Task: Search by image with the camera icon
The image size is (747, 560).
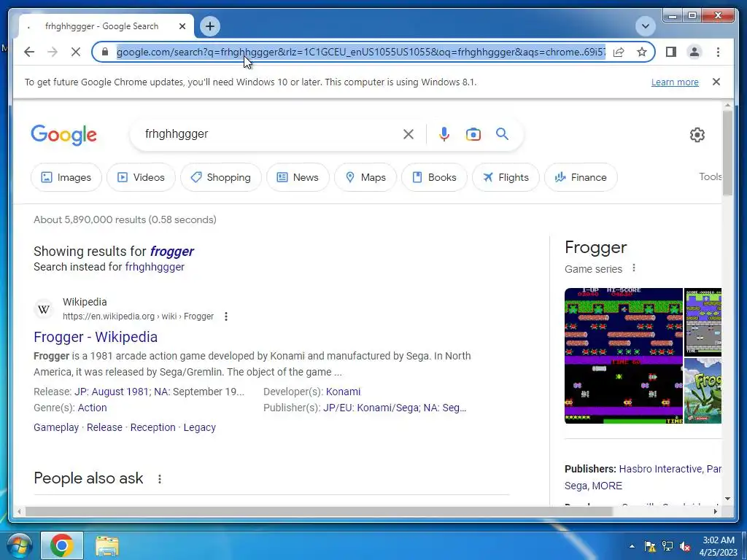Action: (473, 134)
